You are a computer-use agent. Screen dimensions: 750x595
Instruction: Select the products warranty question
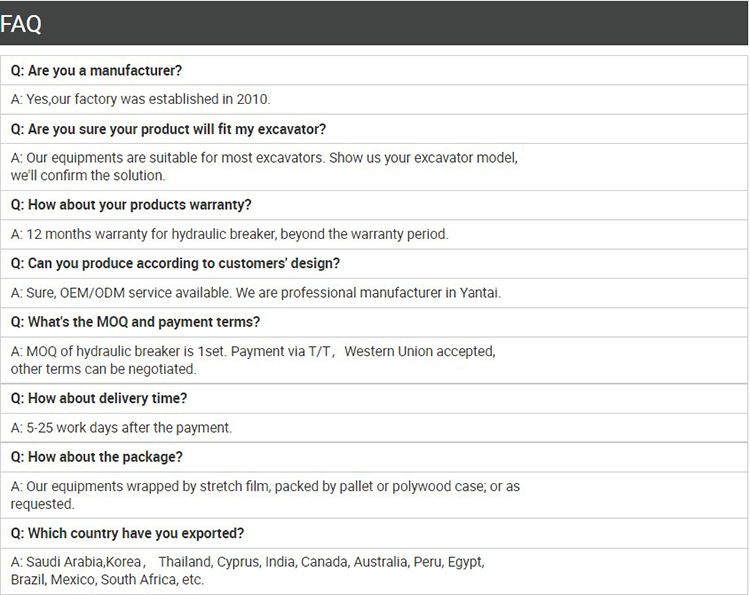point(131,205)
